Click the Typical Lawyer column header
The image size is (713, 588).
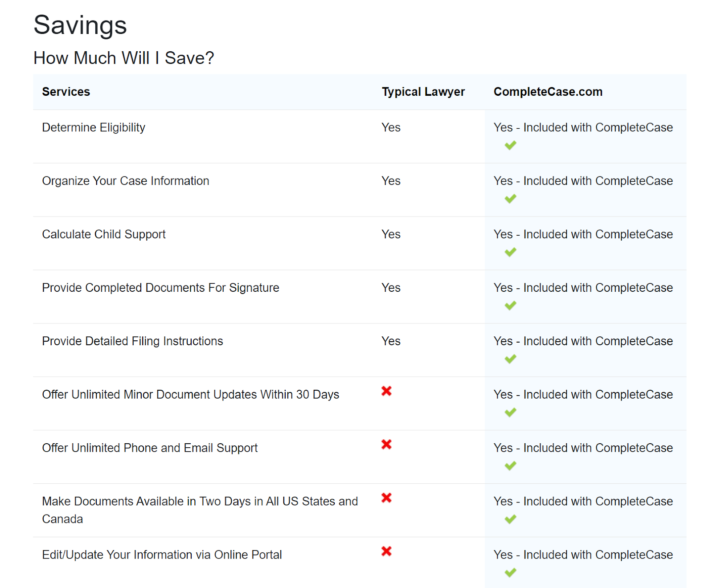(423, 92)
